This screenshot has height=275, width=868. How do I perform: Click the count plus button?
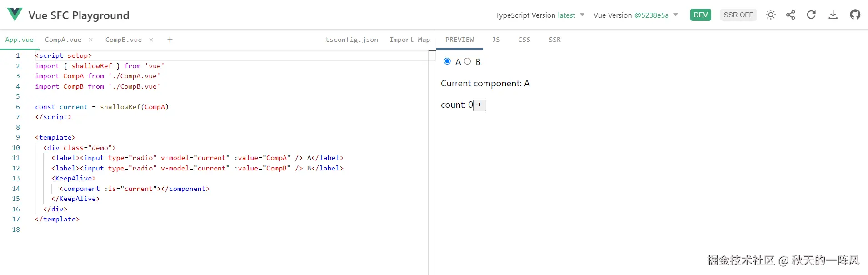click(x=480, y=105)
